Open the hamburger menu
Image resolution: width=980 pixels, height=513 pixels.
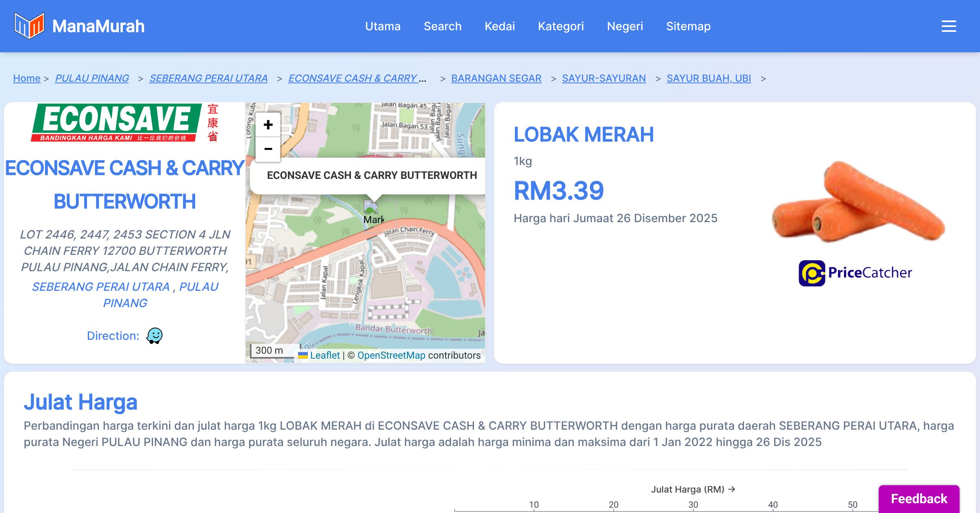[949, 26]
